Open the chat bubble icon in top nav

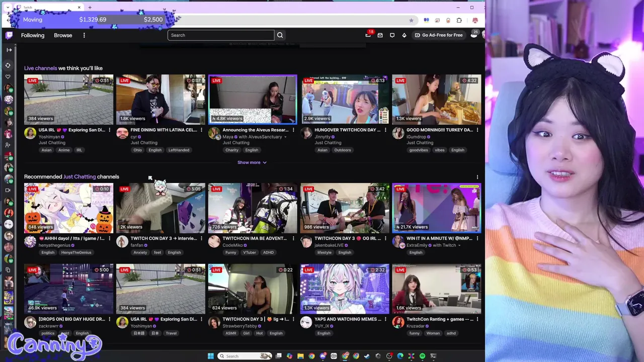tap(392, 35)
